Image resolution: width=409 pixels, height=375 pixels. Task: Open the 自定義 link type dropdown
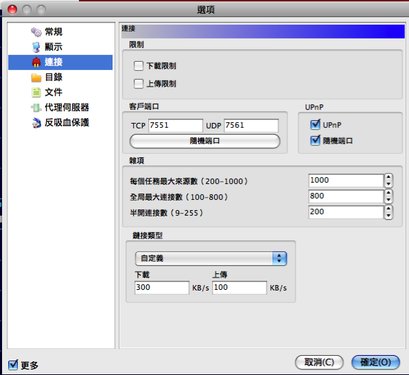pos(211,258)
